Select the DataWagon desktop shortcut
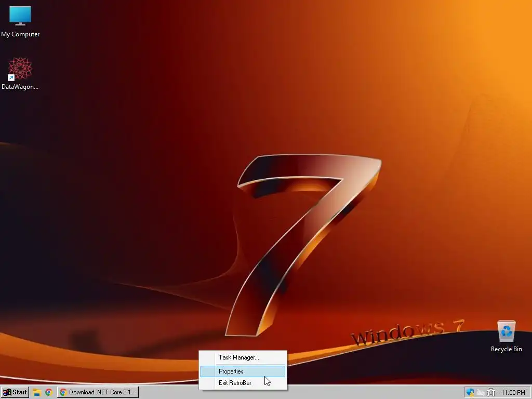Screen dimensions: 532x399 [20, 74]
